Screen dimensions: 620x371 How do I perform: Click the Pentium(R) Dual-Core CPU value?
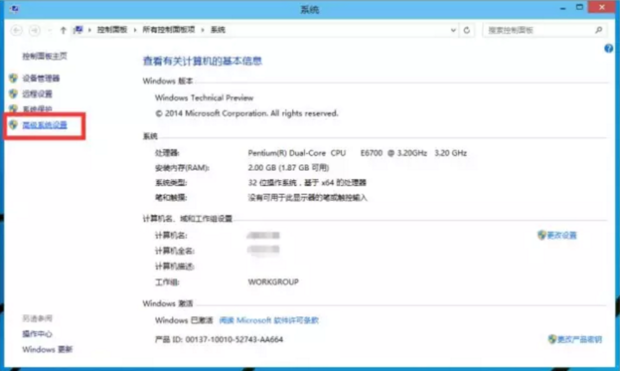coord(357,153)
